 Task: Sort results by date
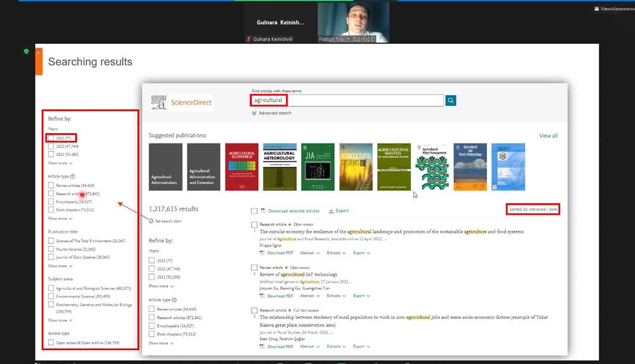(553, 209)
